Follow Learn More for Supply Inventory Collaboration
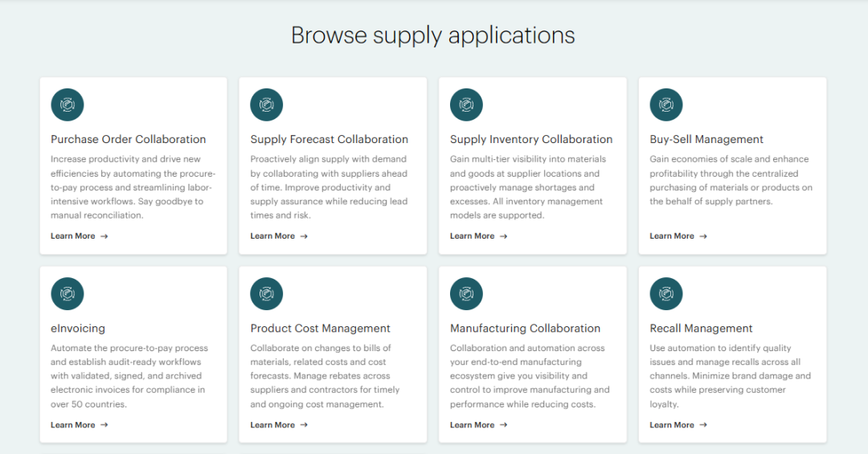This screenshot has height=454, width=868. pyautogui.click(x=479, y=236)
